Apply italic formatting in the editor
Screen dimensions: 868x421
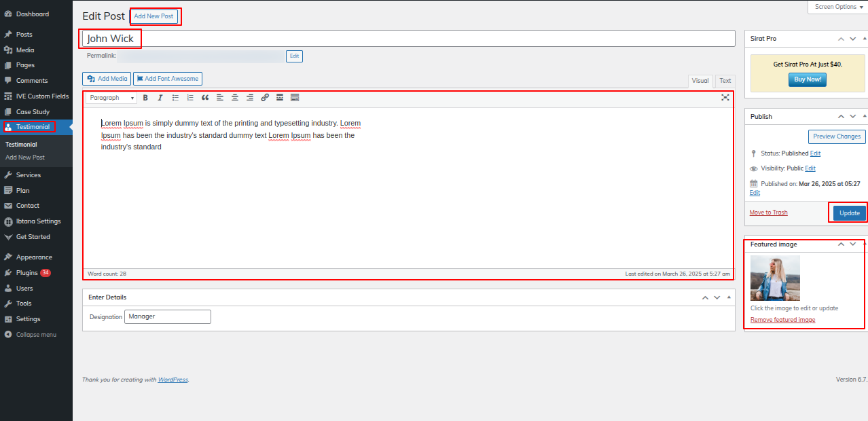tap(160, 98)
